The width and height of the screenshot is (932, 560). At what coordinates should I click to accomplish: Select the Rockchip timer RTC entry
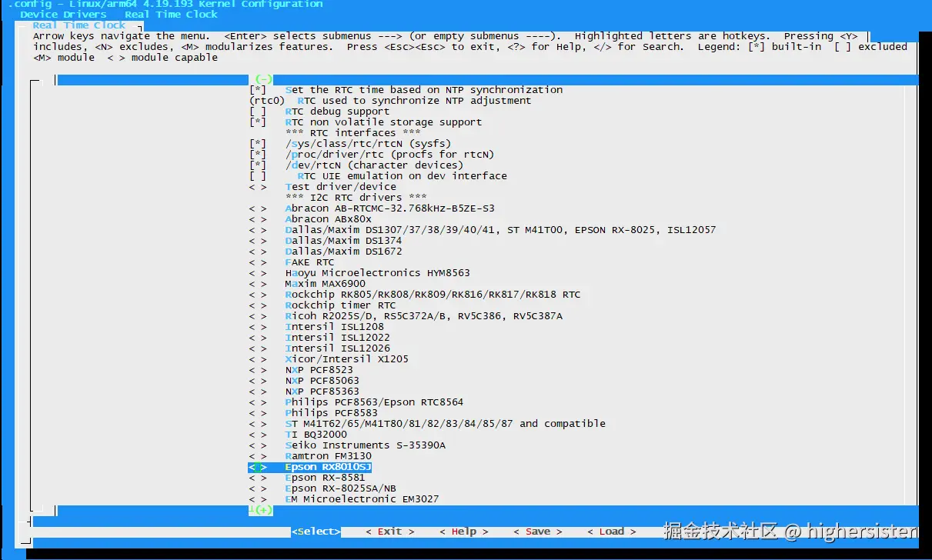pyautogui.click(x=340, y=305)
